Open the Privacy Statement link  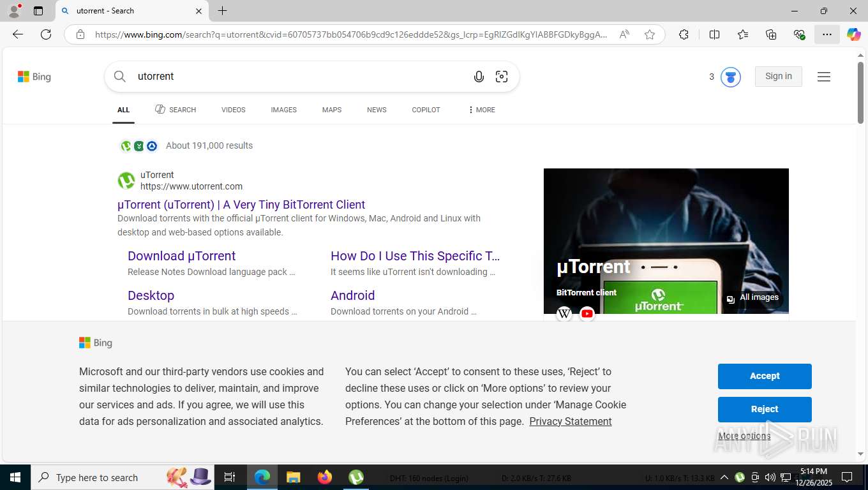(571, 421)
